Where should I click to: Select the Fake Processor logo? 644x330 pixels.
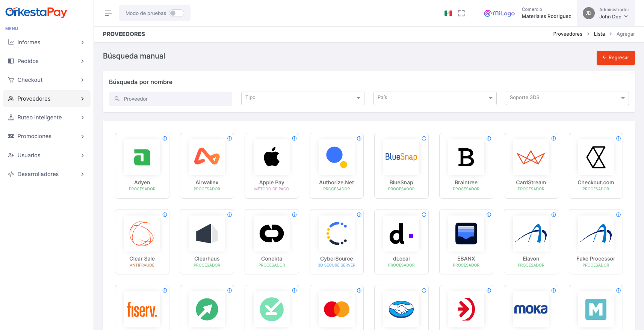[x=596, y=234]
